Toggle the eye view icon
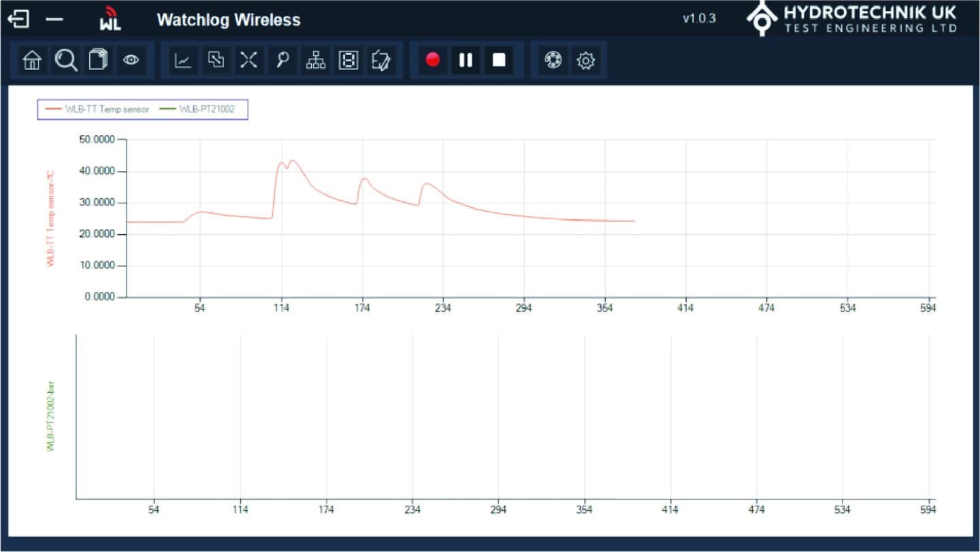 click(131, 61)
